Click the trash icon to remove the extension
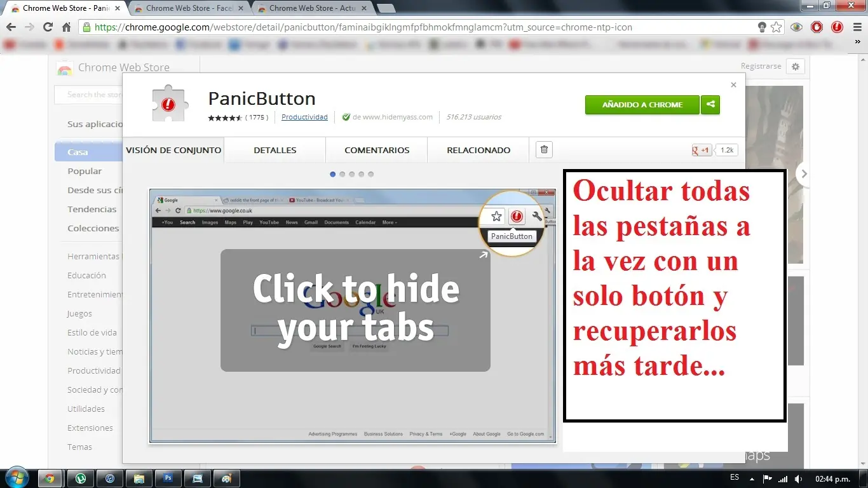The width and height of the screenshot is (868, 488). [x=544, y=150]
